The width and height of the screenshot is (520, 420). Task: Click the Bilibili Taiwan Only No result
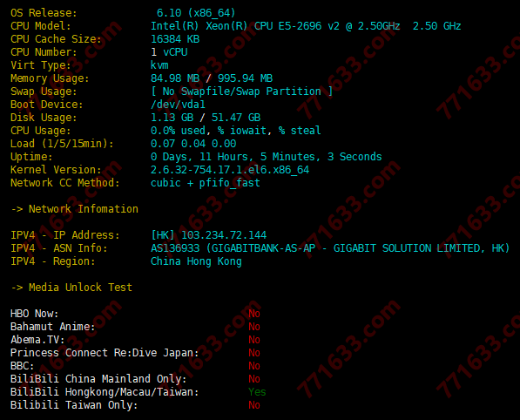pyautogui.click(x=254, y=405)
